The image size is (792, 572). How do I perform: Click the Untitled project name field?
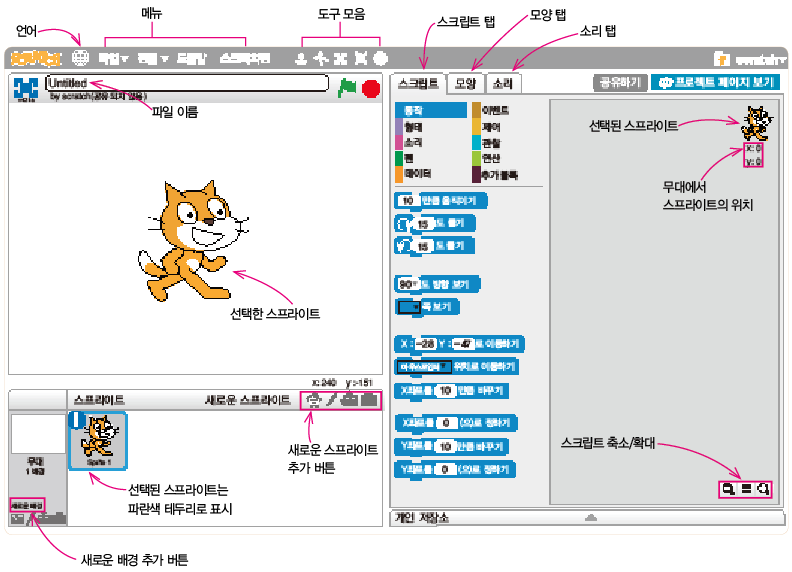point(187,83)
